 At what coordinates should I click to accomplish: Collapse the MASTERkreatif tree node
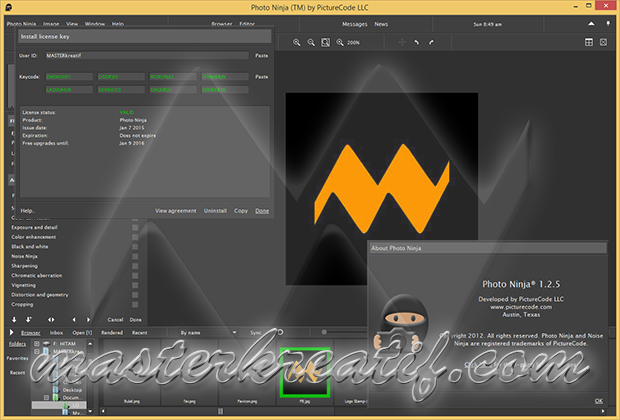click(x=37, y=351)
